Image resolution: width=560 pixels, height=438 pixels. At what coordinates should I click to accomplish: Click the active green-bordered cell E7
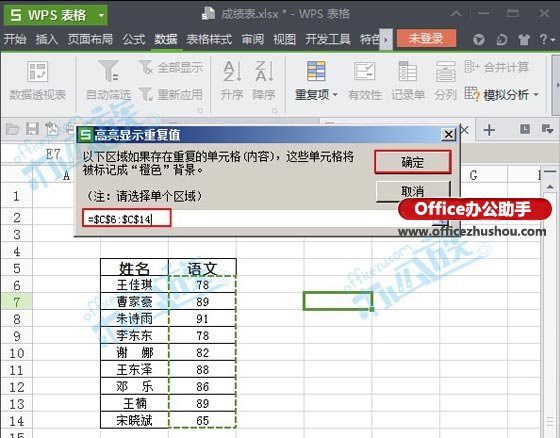(x=338, y=301)
